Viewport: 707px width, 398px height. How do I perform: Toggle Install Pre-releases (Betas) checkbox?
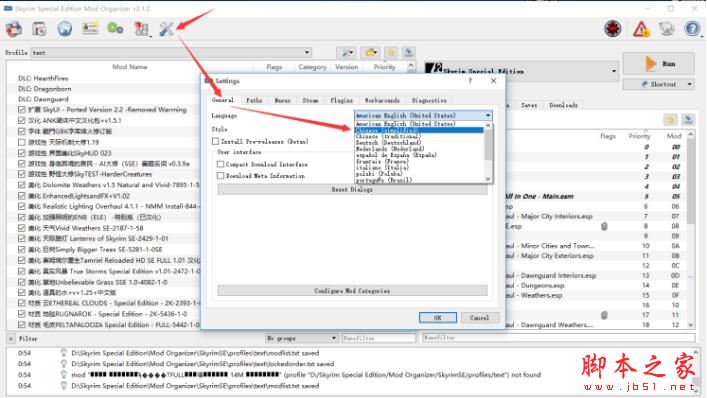coord(216,142)
